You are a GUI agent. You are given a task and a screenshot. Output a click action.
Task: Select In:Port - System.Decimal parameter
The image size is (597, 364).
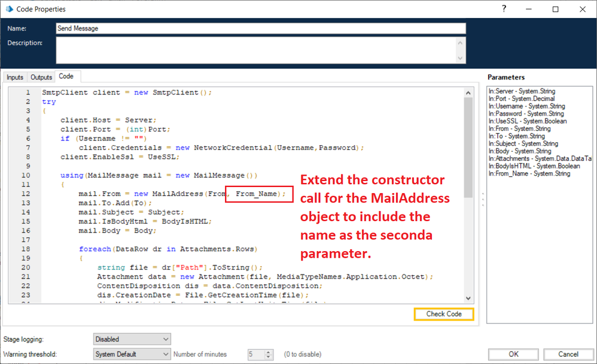[522, 99]
